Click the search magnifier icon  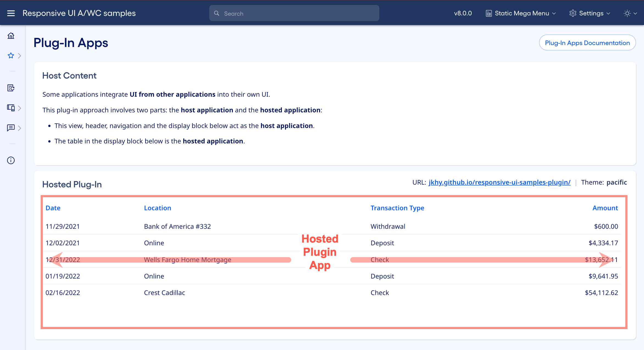(x=216, y=13)
